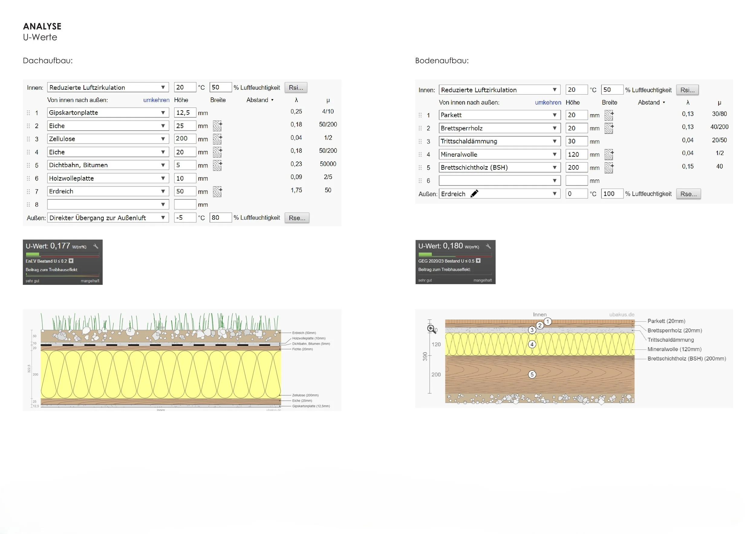Click wrench icon in U-Wert 0,177 panel
The height and width of the screenshot is (534, 756).
coord(96,246)
